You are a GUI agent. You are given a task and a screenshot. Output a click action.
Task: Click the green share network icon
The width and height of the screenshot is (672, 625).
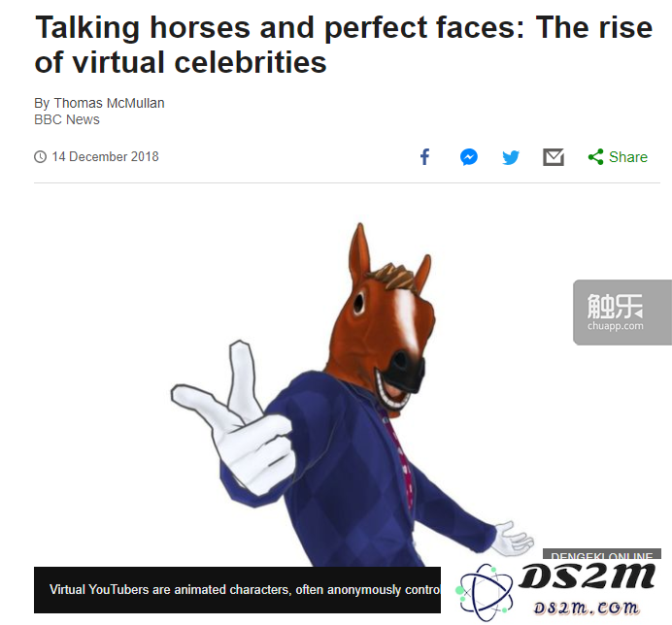pos(595,157)
